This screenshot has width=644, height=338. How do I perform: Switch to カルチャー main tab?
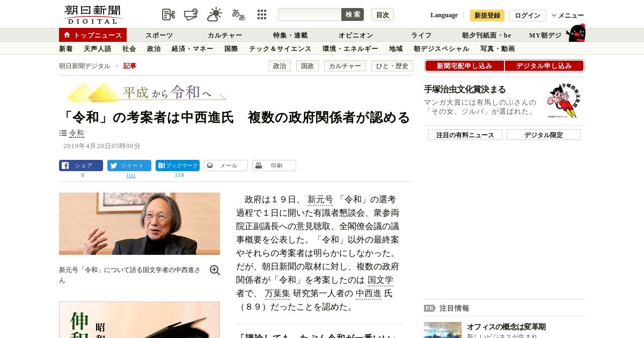[225, 35]
